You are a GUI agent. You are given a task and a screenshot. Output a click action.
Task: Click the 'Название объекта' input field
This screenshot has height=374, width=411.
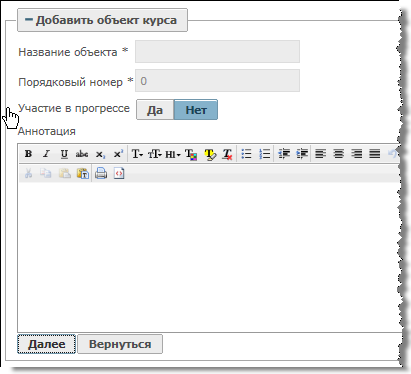217,52
